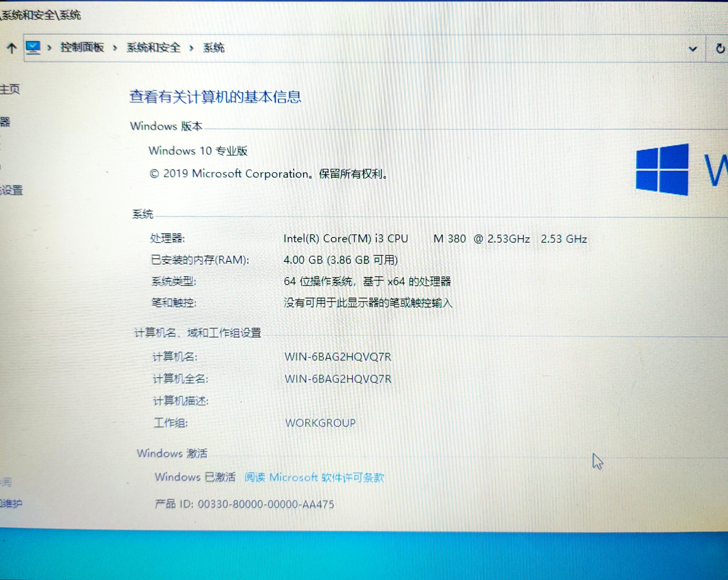Click the up arrow navigation button
The image size is (728, 580).
pyautogui.click(x=12, y=48)
